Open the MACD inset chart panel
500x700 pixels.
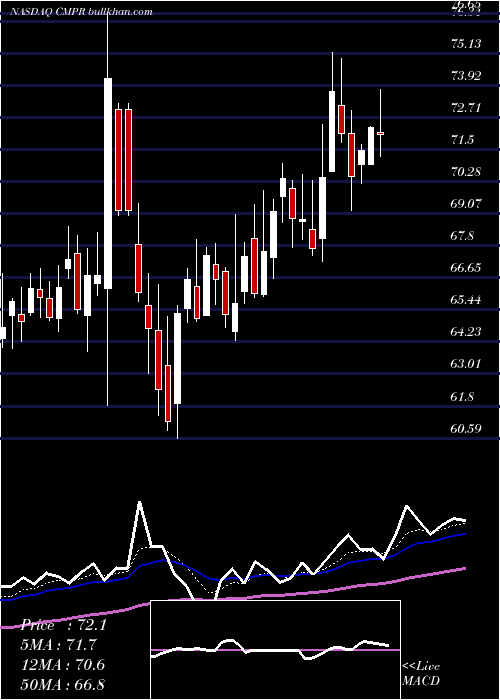[275, 650]
